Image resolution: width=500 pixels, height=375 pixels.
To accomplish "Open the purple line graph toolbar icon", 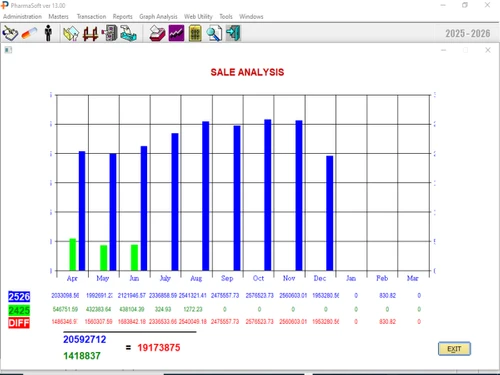I will coord(176,33).
